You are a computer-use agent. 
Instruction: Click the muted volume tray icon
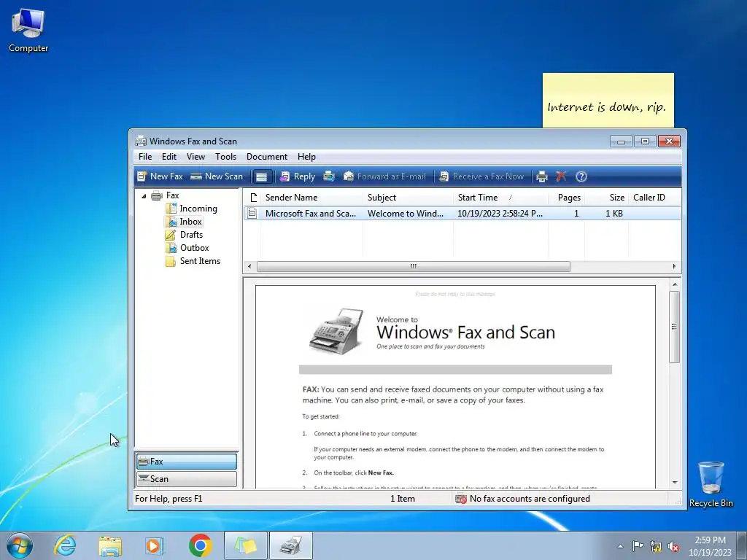pos(673,547)
